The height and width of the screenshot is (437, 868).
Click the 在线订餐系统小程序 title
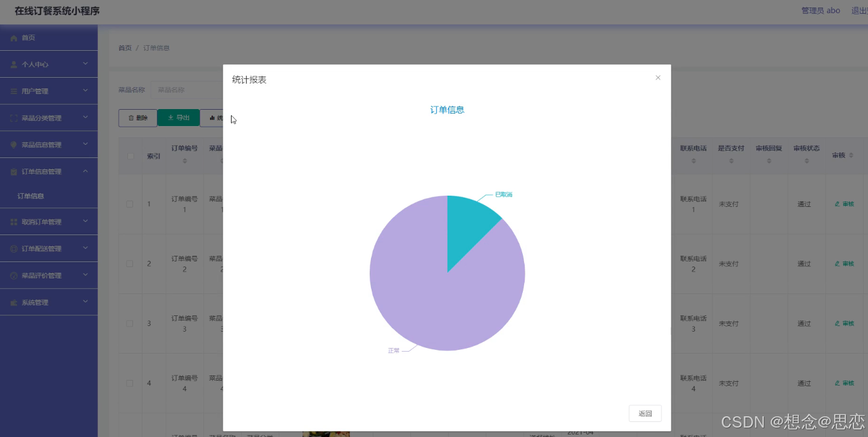(57, 11)
